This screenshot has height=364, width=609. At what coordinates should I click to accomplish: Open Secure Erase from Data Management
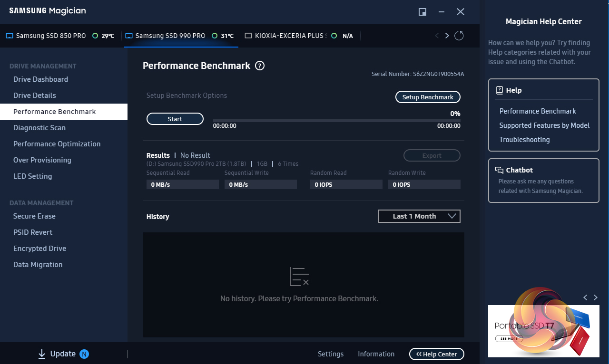(x=34, y=216)
